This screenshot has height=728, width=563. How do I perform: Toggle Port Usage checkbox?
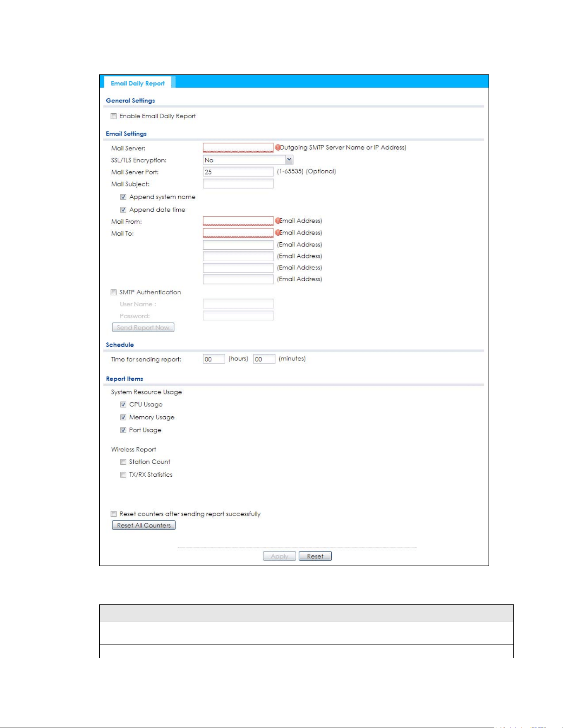point(123,430)
